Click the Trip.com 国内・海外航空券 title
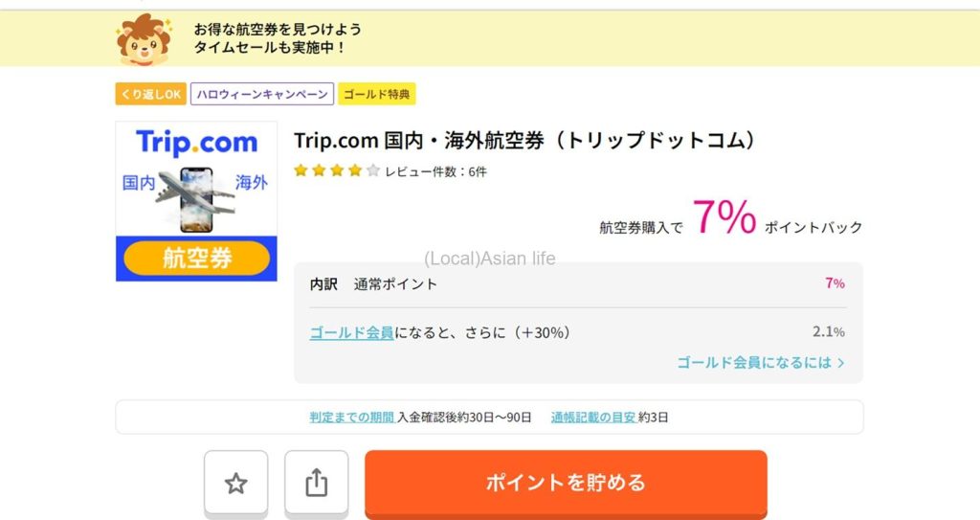The height and width of the screenshot is (520, 980). (x=525, y=141)
